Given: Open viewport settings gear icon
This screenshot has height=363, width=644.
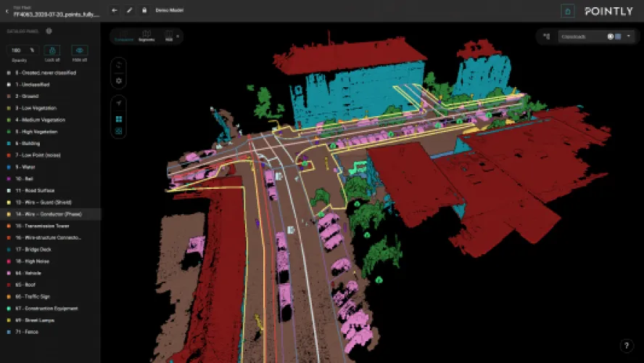Looking at the screenshot, I should pos(119,80).
